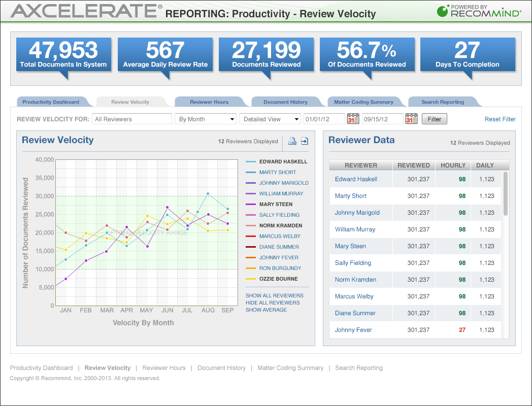Click footer Reviewer Hours link
Screen dimensions: 532x406
pyautogui.click(x=164, y=367)
